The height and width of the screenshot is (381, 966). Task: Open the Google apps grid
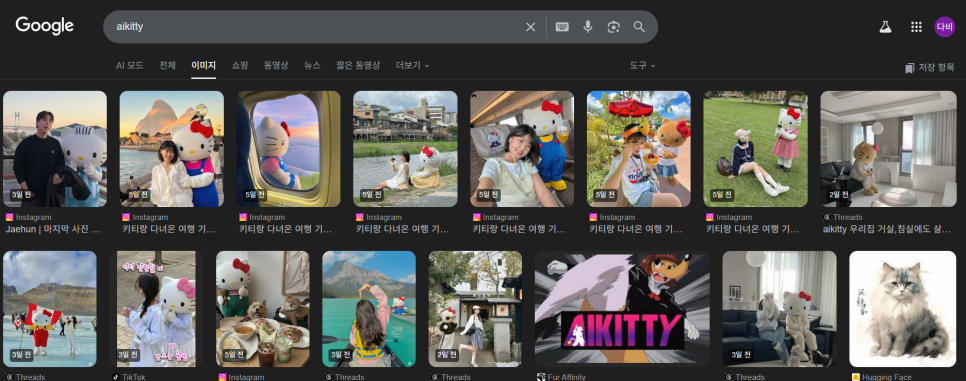[x=916, y=27]
